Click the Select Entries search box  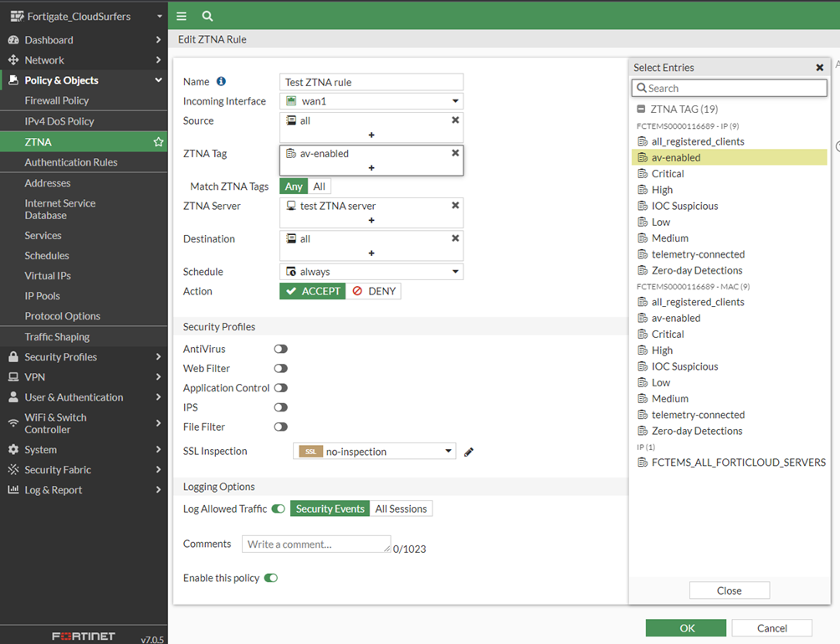pyautogui.click(x=729, y=89)
